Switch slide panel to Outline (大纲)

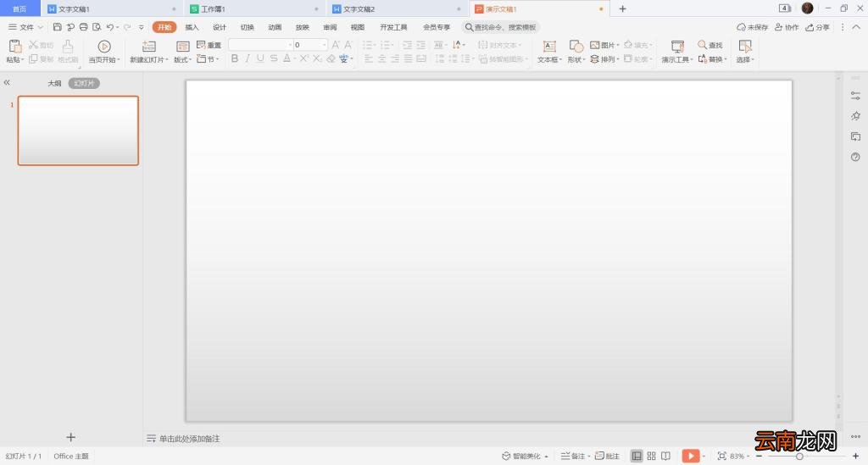54,83
